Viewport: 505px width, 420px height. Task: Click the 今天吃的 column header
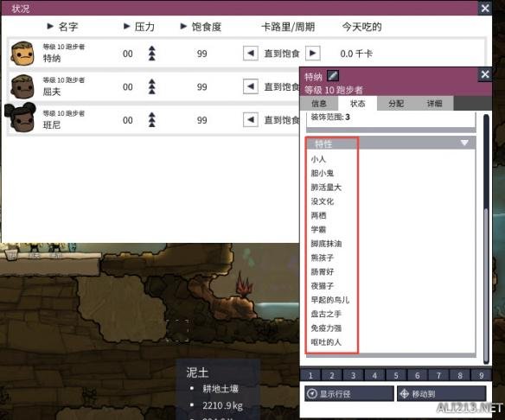click(362, 27)
